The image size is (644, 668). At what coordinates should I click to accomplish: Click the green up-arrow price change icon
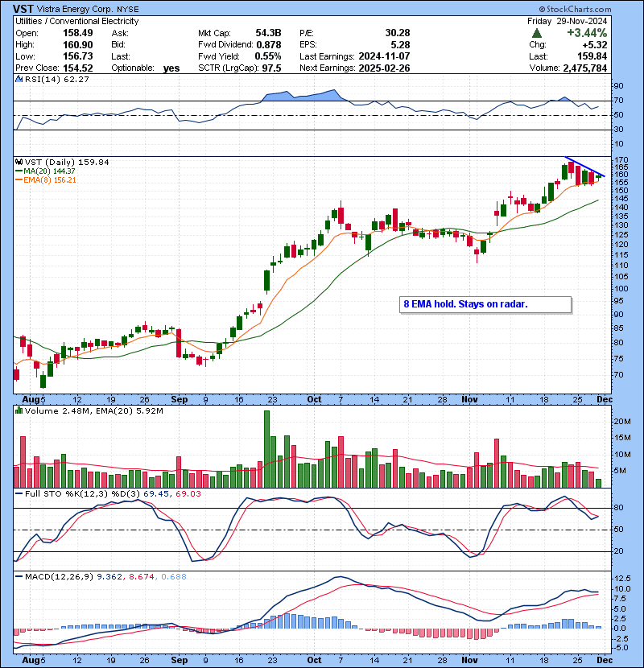click(x=537, y=33)
